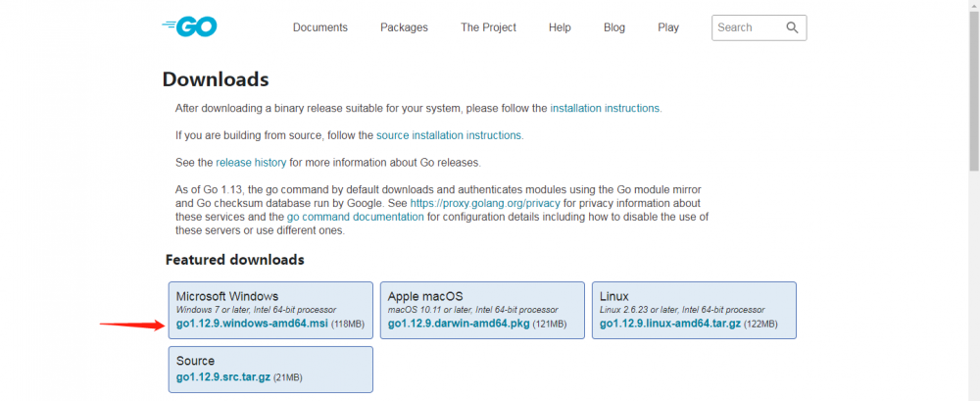Go to The Project page
The height and width of the screenshot is (401, 980).
(x=488, y=27)
